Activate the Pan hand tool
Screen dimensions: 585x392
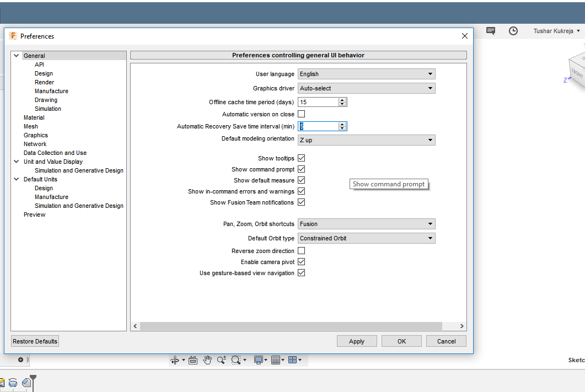207,360
